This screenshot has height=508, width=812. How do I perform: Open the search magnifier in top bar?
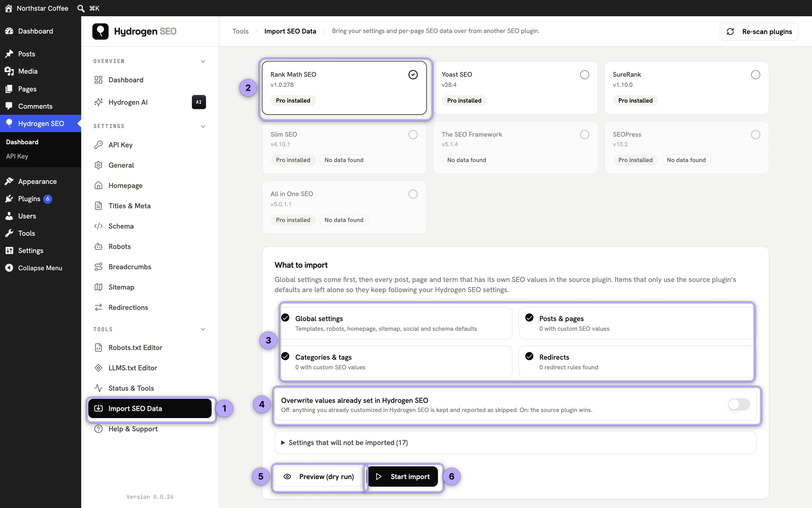pyautogui.click(x=80, y=8)
